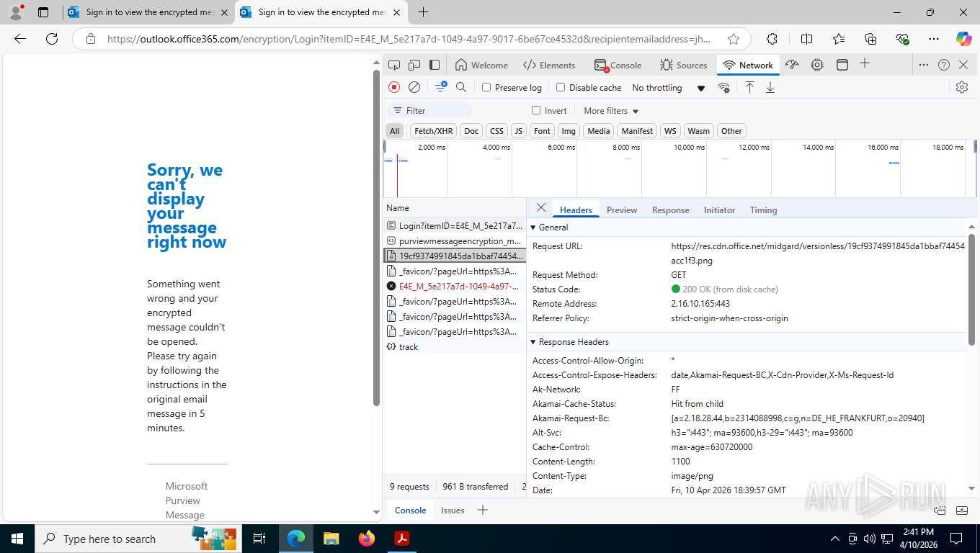Screen dimensions: 980x553
Task: Close the request details pane
Action: (541, 208)
